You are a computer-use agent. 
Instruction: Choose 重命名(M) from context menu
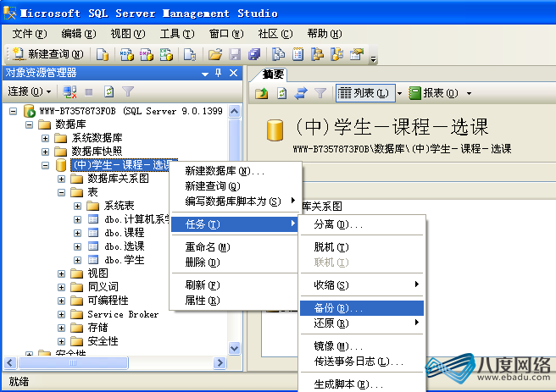(235, 247)
